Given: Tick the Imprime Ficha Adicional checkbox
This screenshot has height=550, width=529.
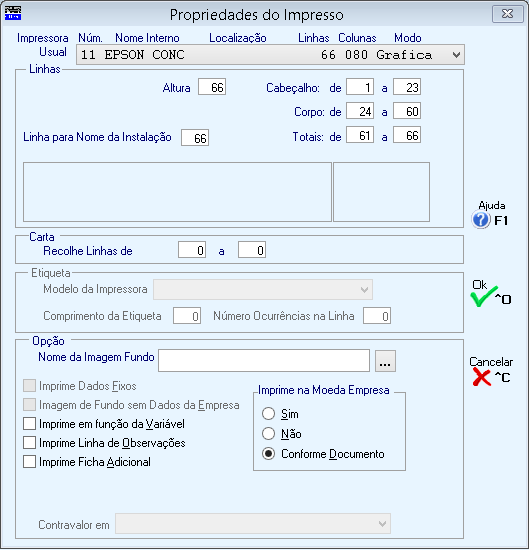Looking at the screenshot, I should click(x=29, y=461).
